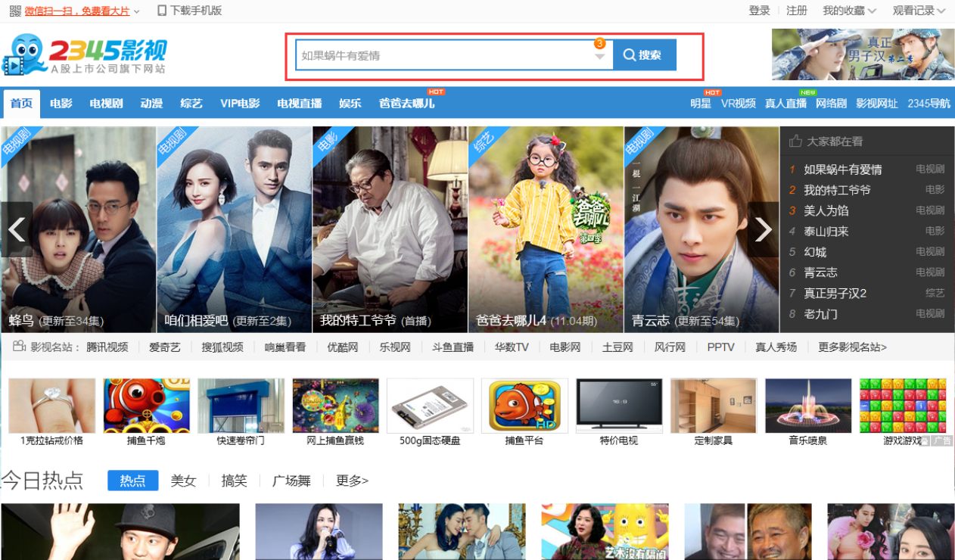
Task: Go to the next carousel slide arrow
Action: pos(764,229)
